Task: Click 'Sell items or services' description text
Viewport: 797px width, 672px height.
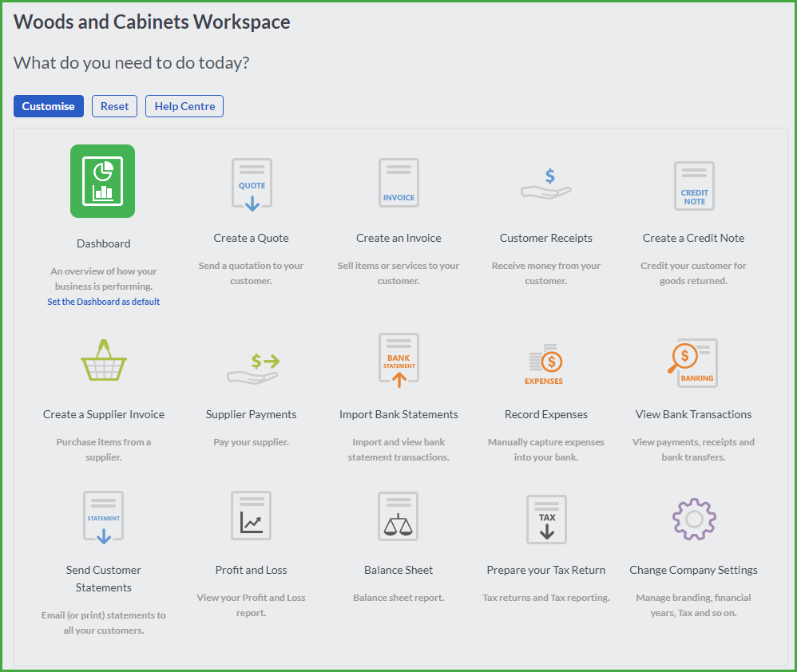Action: pos(398,273)
